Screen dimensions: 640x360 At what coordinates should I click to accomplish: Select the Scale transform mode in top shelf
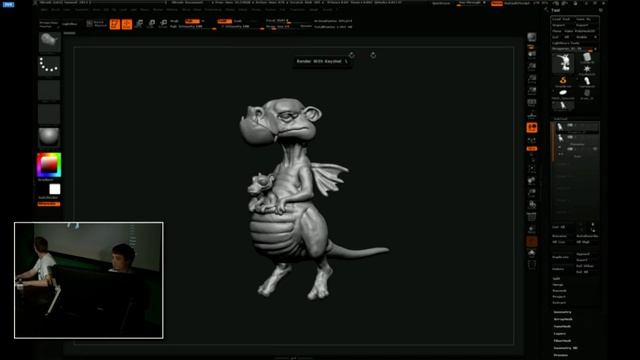pos(151,24)
